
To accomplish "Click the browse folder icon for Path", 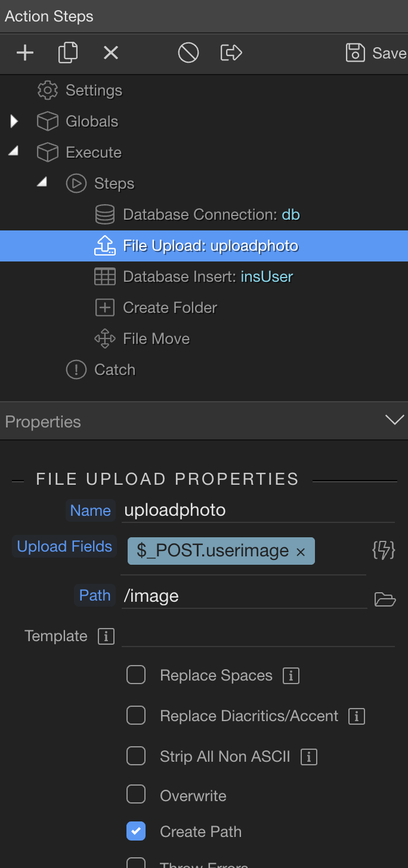I will [385, 599].
